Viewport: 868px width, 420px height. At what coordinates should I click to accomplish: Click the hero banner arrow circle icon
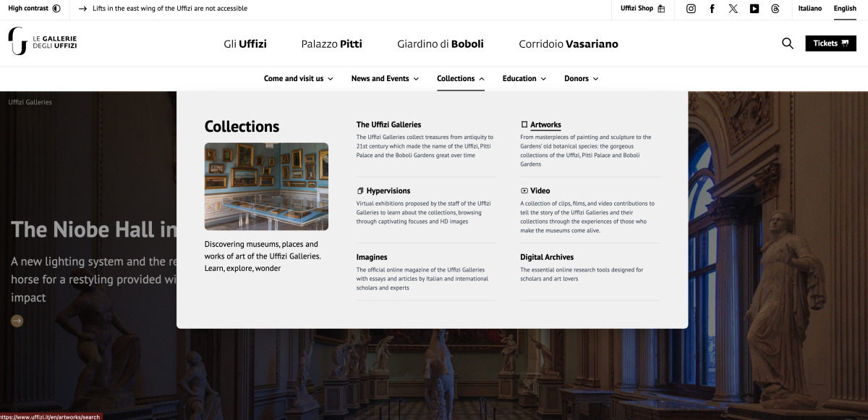(x=17, y=321)
